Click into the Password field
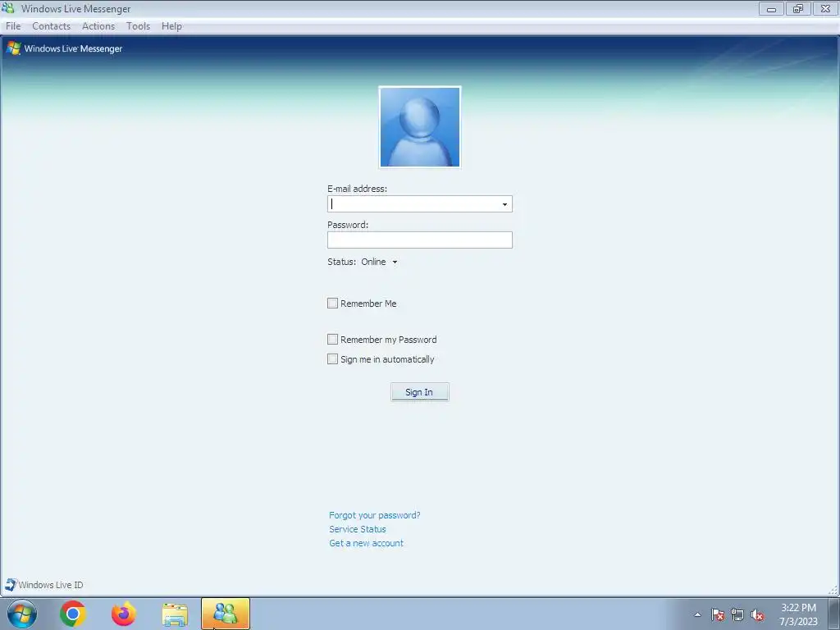The image size is (840, 630). click(419, 240)
